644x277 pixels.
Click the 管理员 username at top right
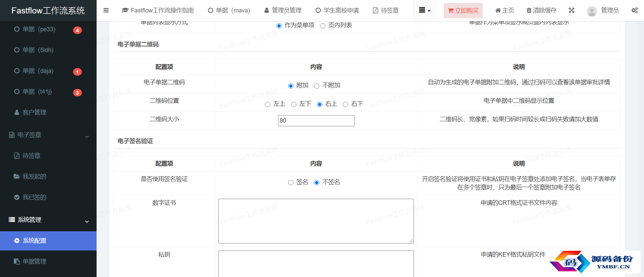point(610,10)
